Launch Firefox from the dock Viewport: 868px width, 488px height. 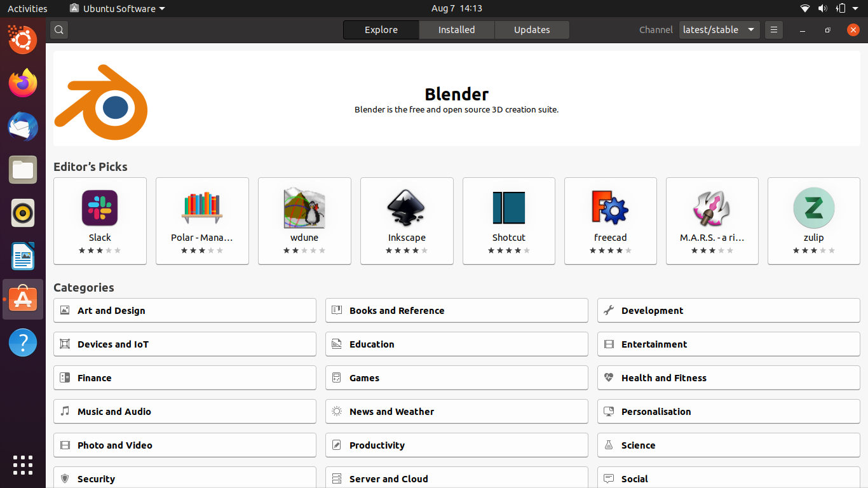point(23,83)
